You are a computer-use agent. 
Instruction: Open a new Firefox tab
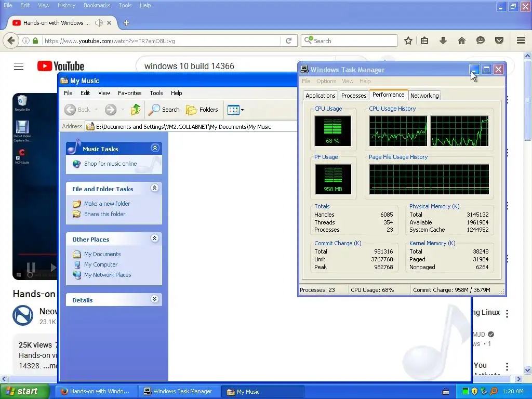(126, 23)
